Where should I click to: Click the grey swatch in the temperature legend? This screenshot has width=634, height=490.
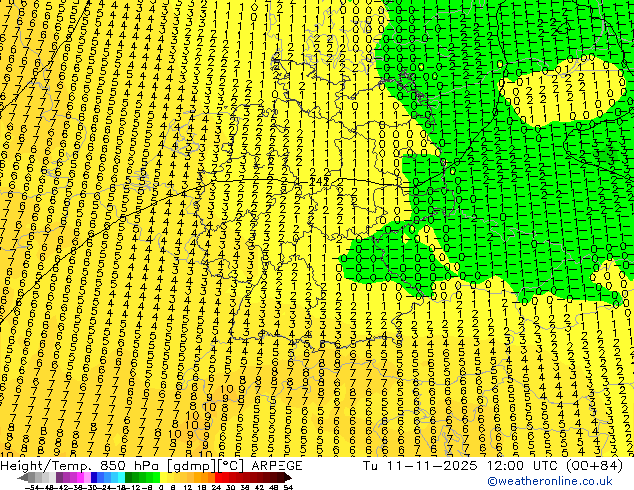pyautogui.click(x=32, y=477)
